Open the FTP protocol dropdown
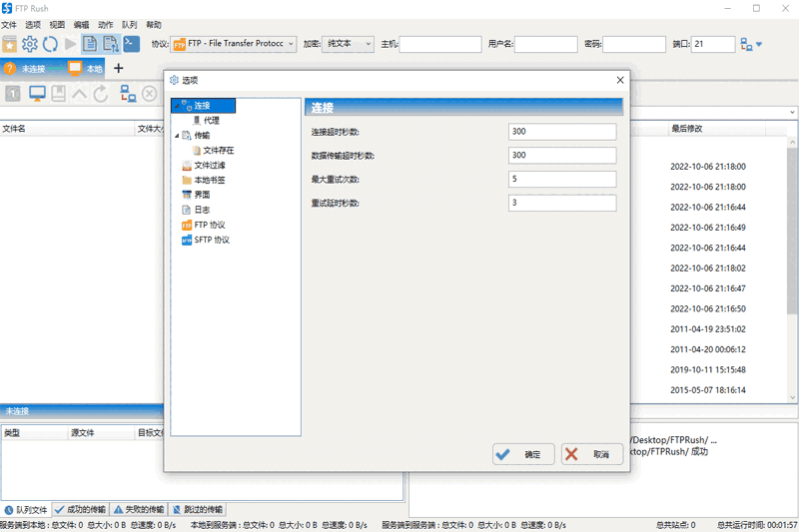Viewport: 799px width, 532px height. click(234, 44)
